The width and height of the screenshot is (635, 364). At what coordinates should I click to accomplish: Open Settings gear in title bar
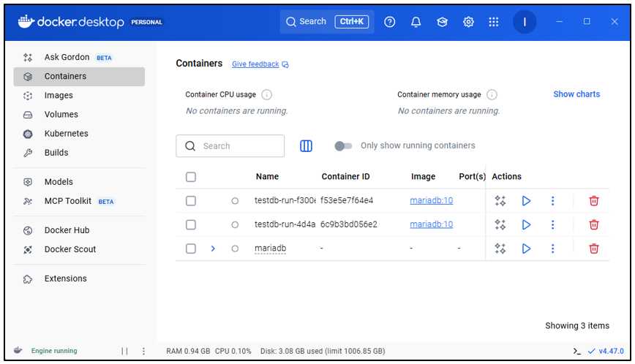[x=468, y=22]
